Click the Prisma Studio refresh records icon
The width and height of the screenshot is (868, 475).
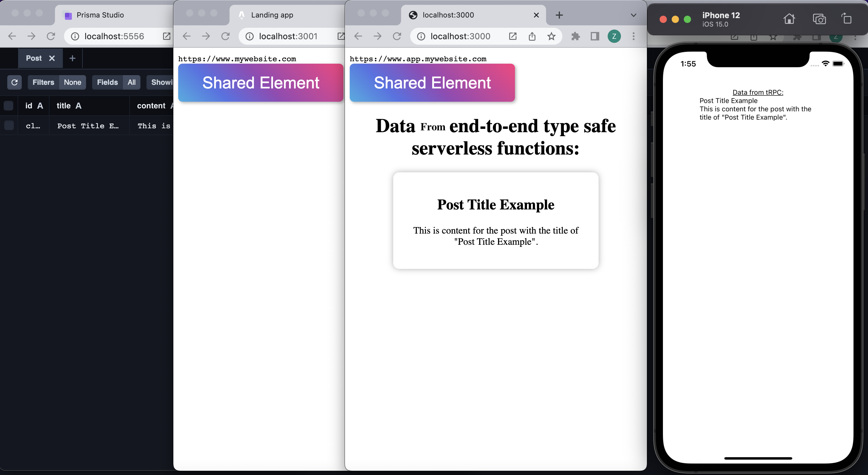14,82
